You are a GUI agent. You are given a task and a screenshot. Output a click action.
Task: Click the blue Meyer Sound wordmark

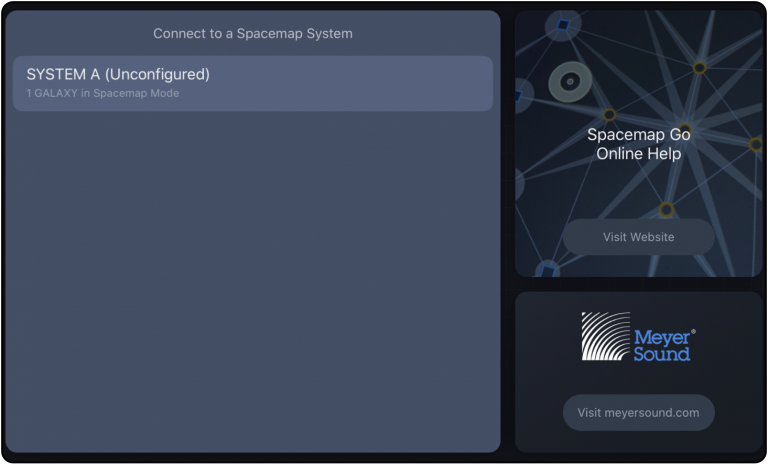pyautogui.click(x=662, y=345)
